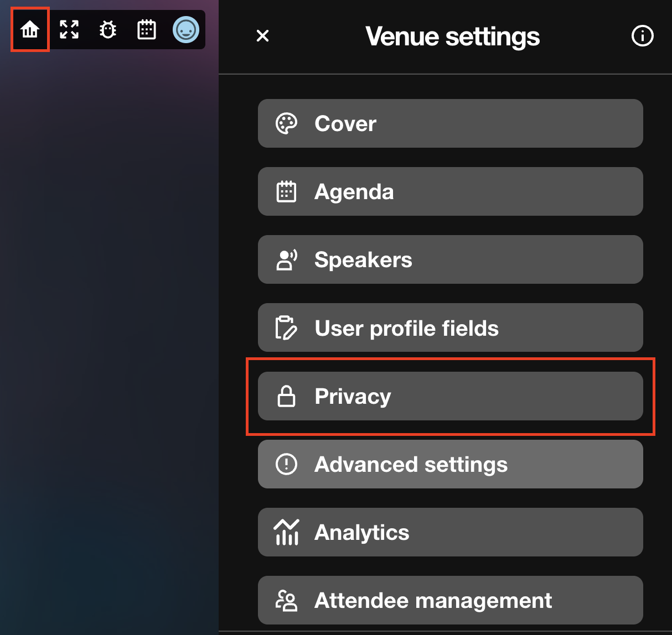Click the venue home icon

pyautogui.click(x=30, y=29)
